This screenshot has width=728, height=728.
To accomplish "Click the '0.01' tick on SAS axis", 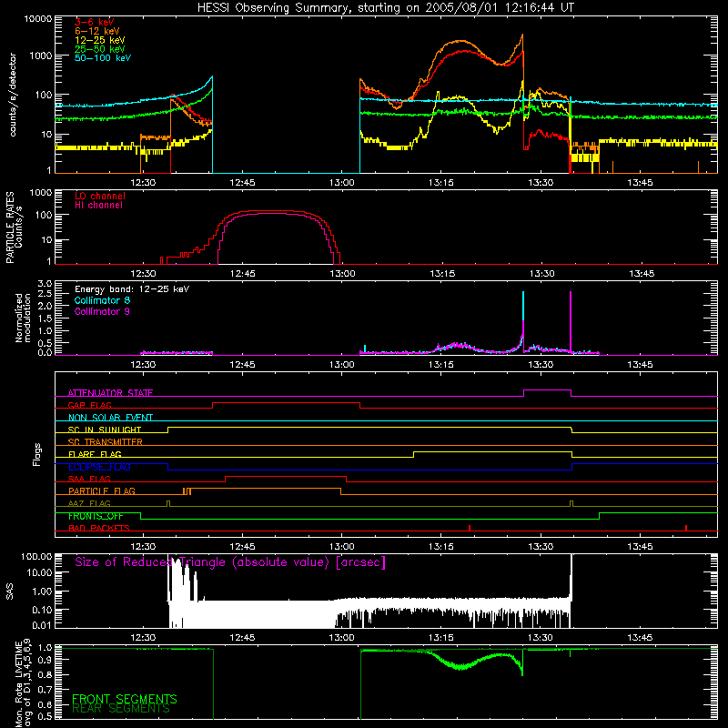I will tap(42, 625).
